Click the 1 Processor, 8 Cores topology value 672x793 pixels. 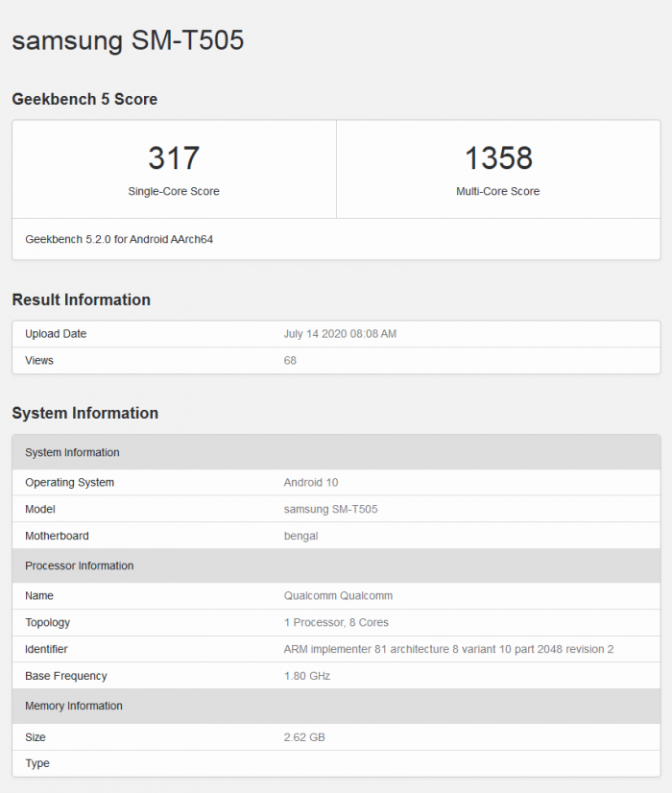(336, 622)
